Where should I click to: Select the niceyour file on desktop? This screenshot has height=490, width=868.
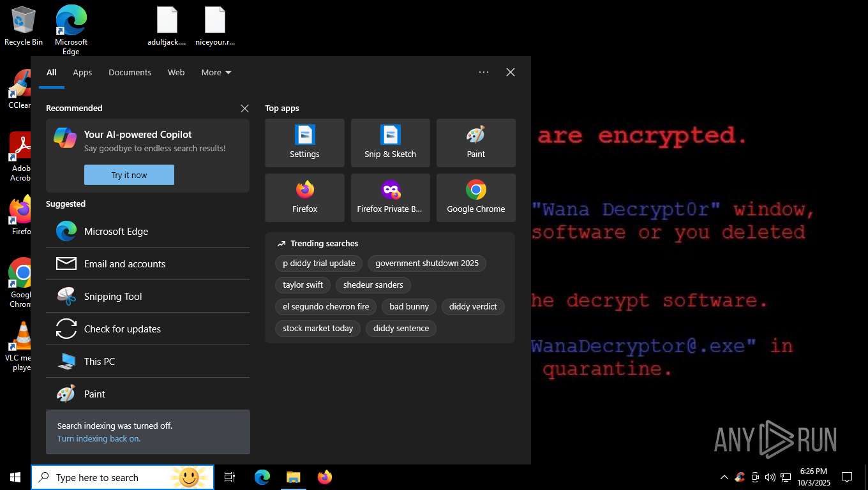215,26
